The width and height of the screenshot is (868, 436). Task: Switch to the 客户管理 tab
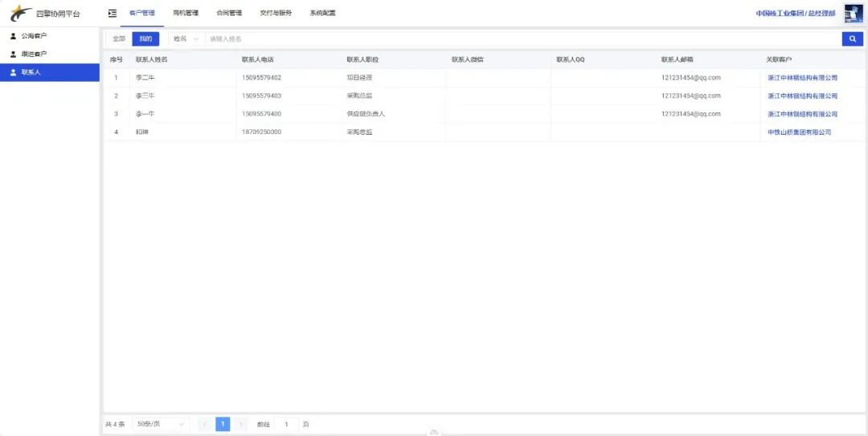(141, 14)
